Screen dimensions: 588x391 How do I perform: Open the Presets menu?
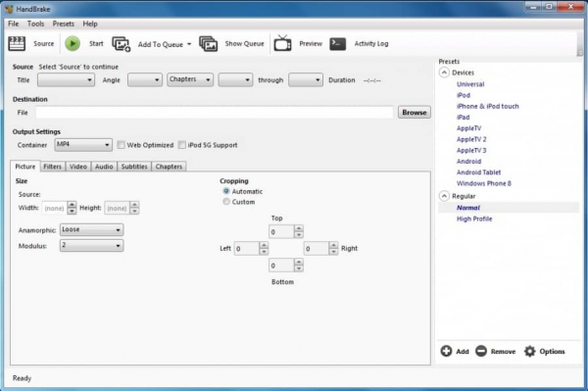(63, 24)
